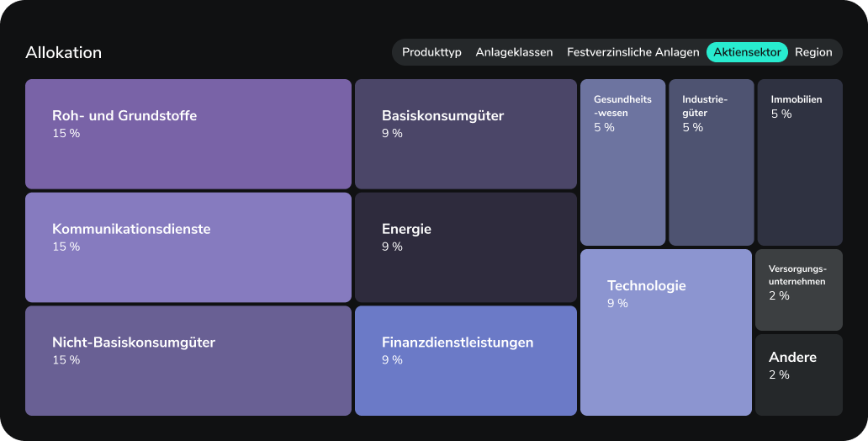Select the Kommunikationsdienste 15 % tile
The width and height of the screenshot is (868, 441).
pyautogui.click(x=188, y=247)
